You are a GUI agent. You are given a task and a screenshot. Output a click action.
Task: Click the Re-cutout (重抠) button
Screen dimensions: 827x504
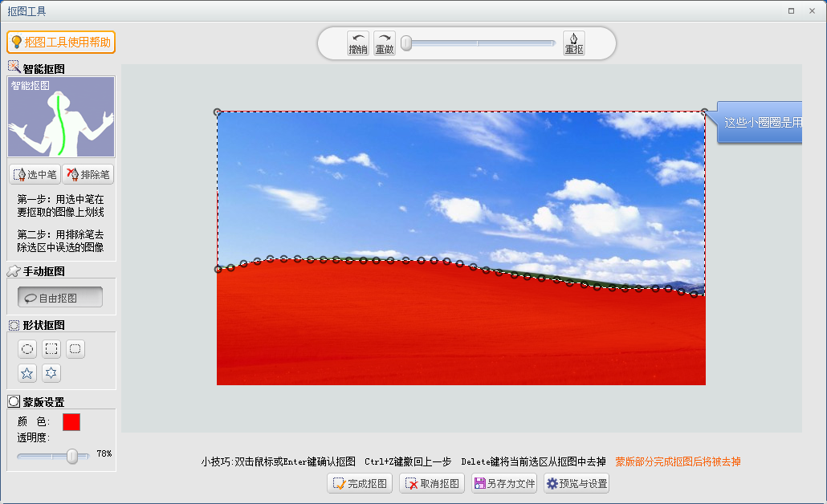click(574, 43)
